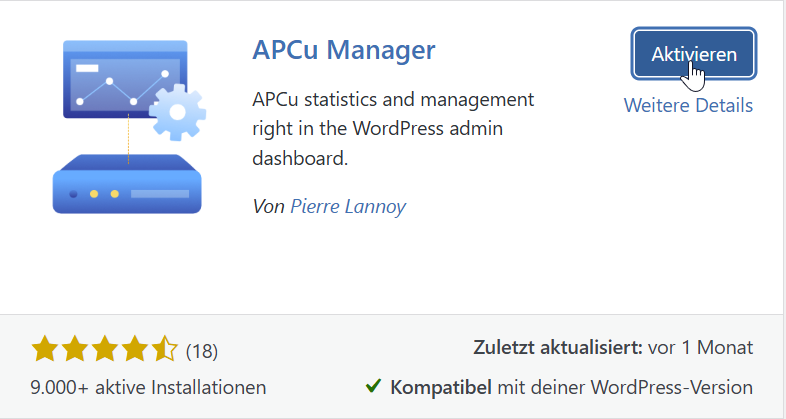The height and width of the screenshot is (419, 786).
Task: Click the APCu Manager plugin title
Action: click(x=344, y=49)
